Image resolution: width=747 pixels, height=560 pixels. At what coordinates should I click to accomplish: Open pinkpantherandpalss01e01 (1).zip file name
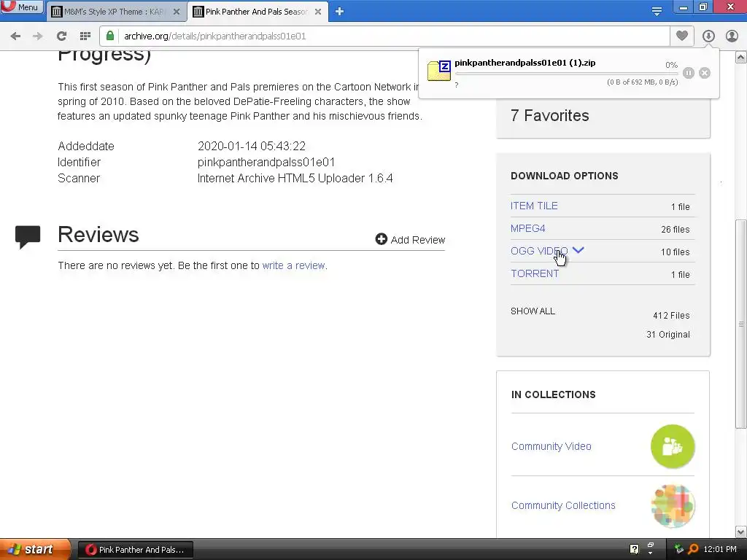tap(525, 63)
